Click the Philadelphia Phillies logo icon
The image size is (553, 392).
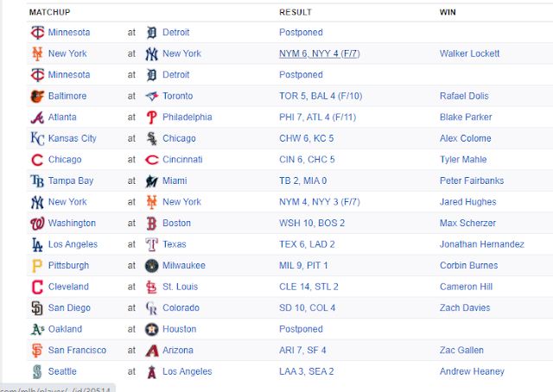152,117
